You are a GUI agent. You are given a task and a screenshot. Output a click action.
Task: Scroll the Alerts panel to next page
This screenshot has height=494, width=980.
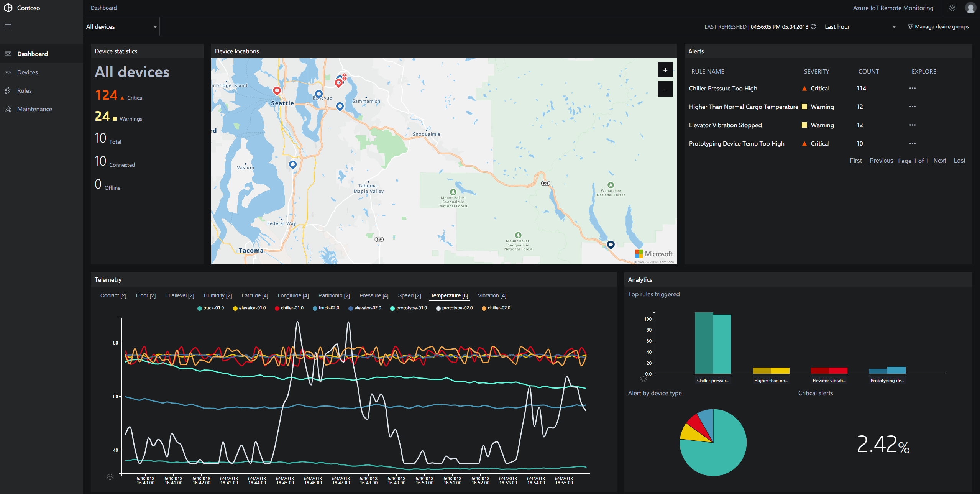tap(940, 161)
